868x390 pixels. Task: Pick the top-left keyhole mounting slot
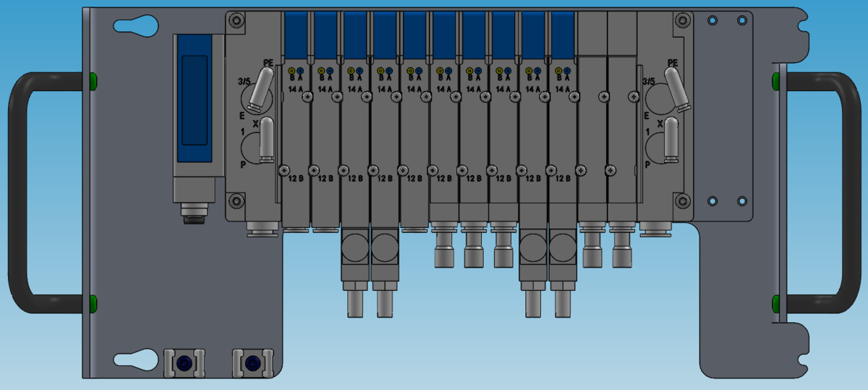136,27
